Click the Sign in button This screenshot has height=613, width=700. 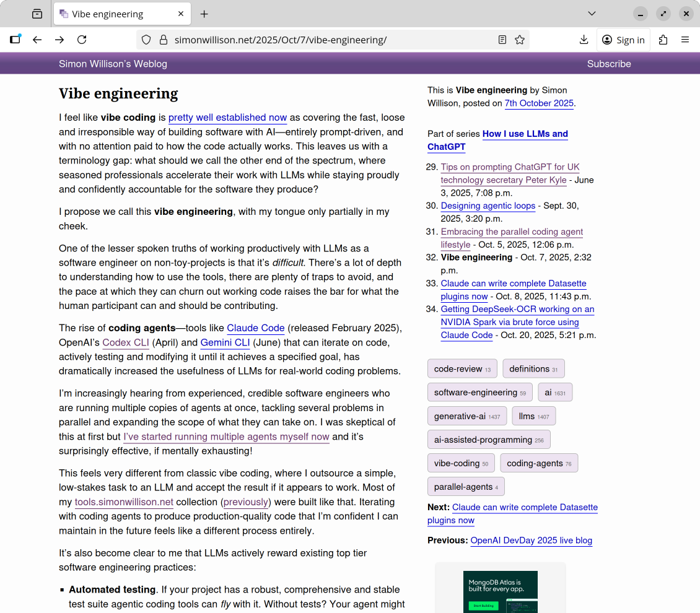click(623, 39)
